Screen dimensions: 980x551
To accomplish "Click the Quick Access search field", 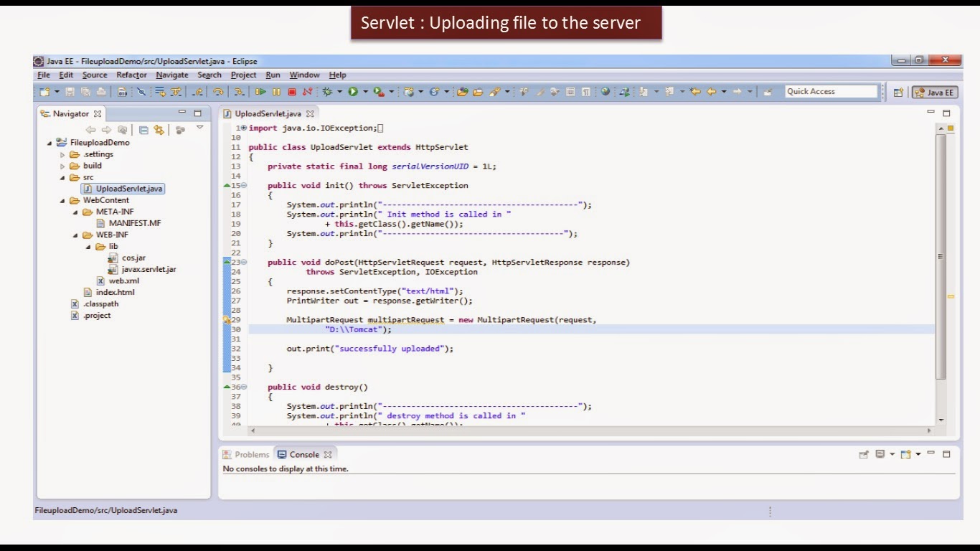I will pos(831,91).
